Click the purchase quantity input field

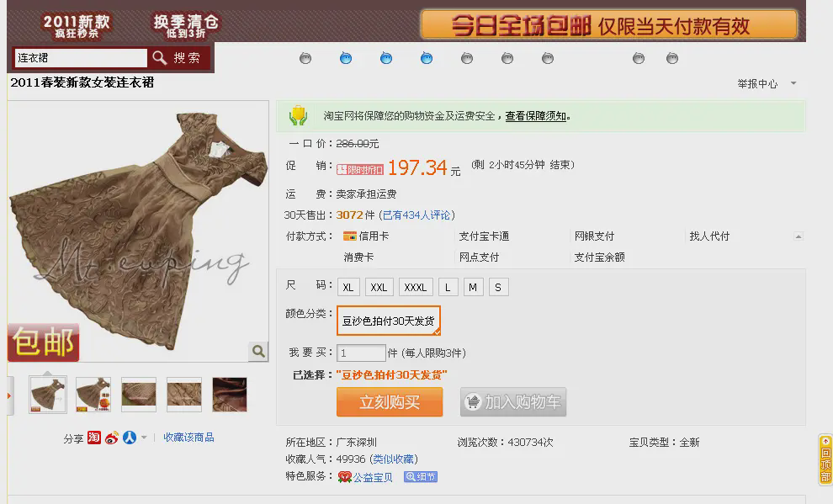click(361, 353)
